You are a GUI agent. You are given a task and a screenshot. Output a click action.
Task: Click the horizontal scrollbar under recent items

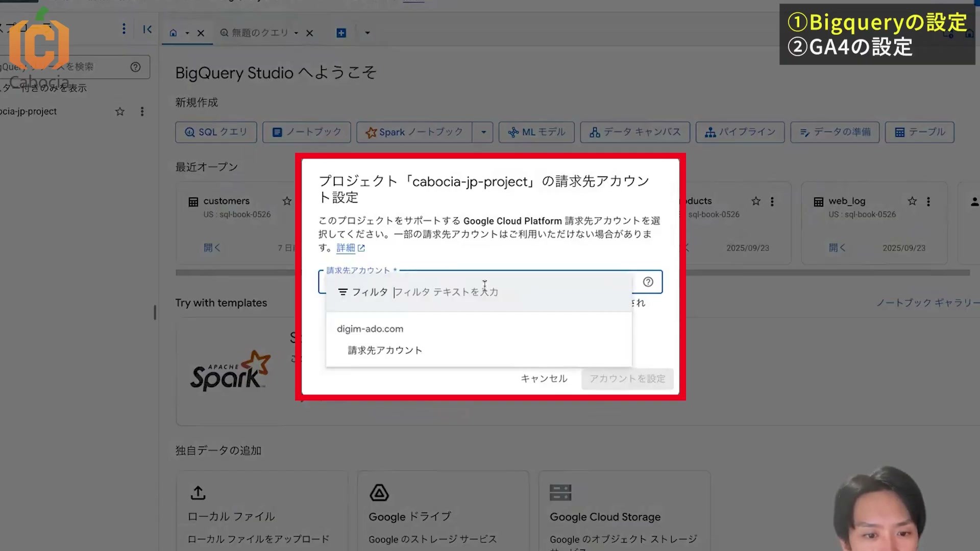pos(573,272)
